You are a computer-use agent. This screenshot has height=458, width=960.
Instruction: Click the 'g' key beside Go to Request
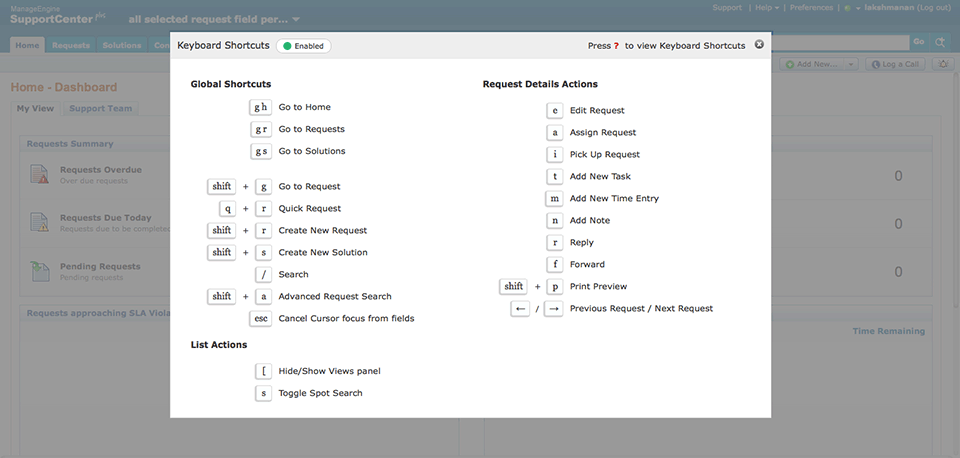pos(263,186)
